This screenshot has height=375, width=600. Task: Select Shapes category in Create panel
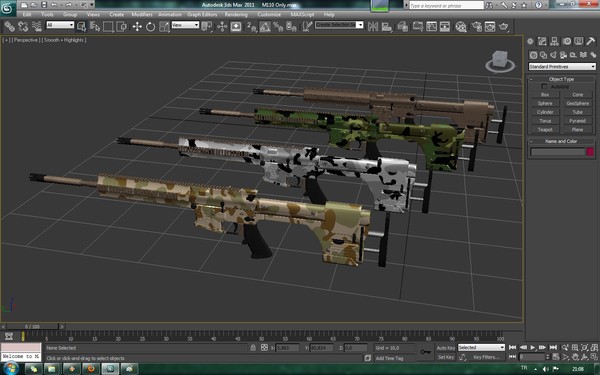[543, 55]
